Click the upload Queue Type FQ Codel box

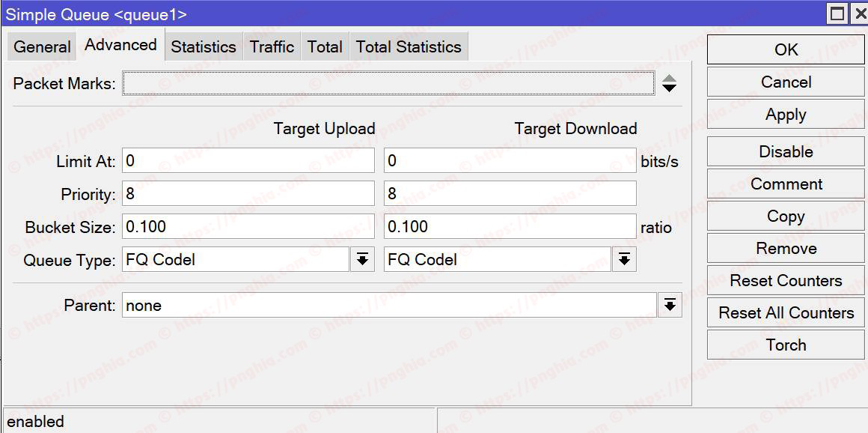236,259
